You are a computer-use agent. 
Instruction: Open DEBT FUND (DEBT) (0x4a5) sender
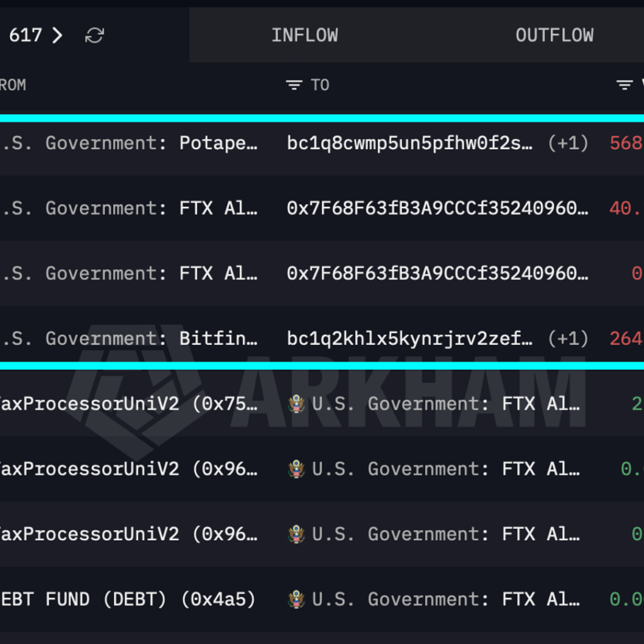[x=127, y=599]
